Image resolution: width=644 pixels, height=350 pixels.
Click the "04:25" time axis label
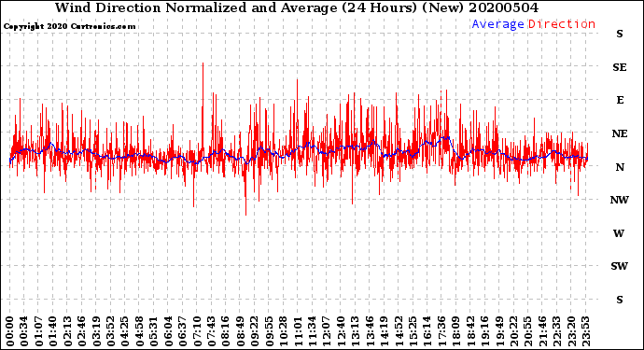(125, 331)
